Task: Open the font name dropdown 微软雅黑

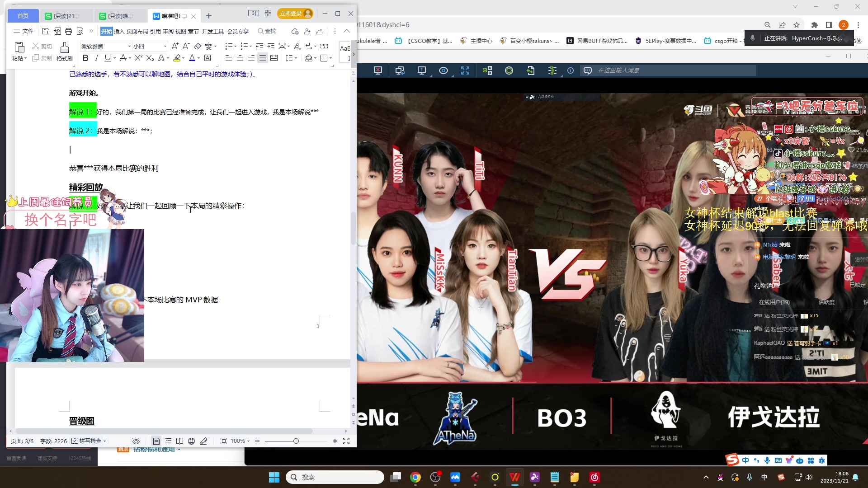Action: [x=129, y=46]
